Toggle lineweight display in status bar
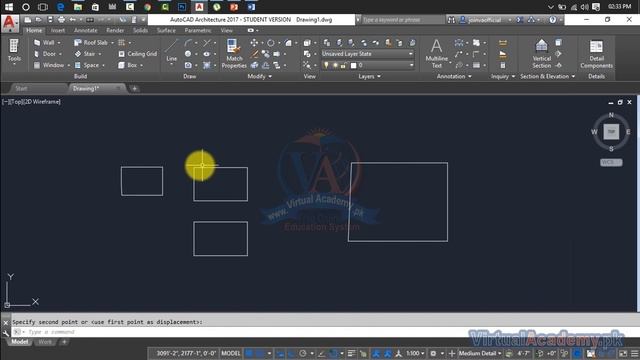The width and height of the screenshot is (640, 360). click(x=351, y=353)
